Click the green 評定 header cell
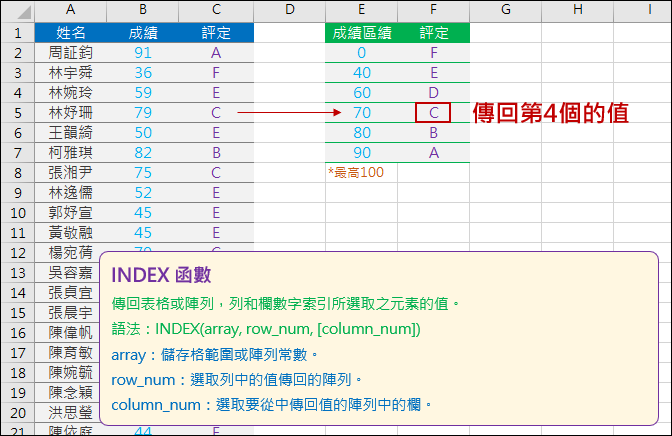Viewport: 672px width, 436px height. 433,33
